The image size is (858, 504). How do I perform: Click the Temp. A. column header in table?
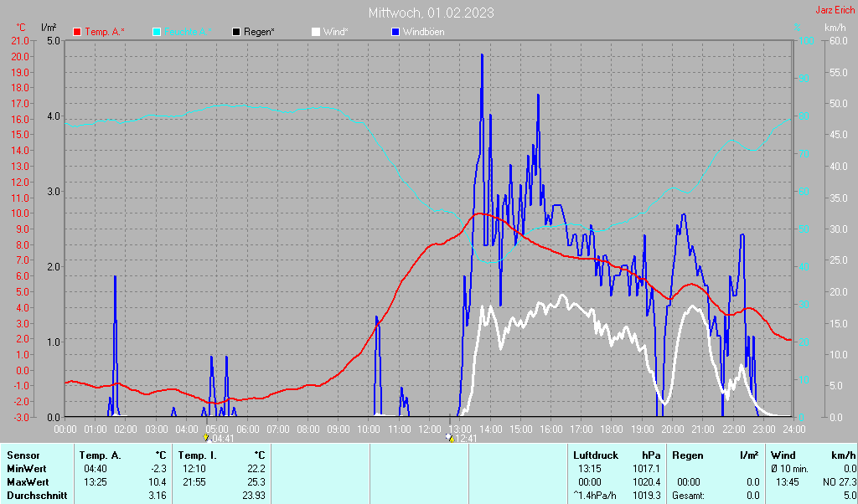click(100, 455)
